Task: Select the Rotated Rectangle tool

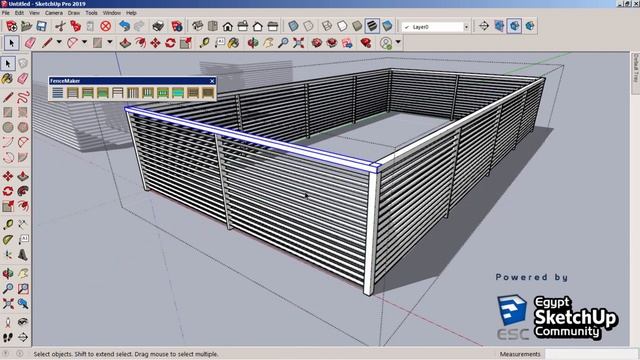Action: 23,112
